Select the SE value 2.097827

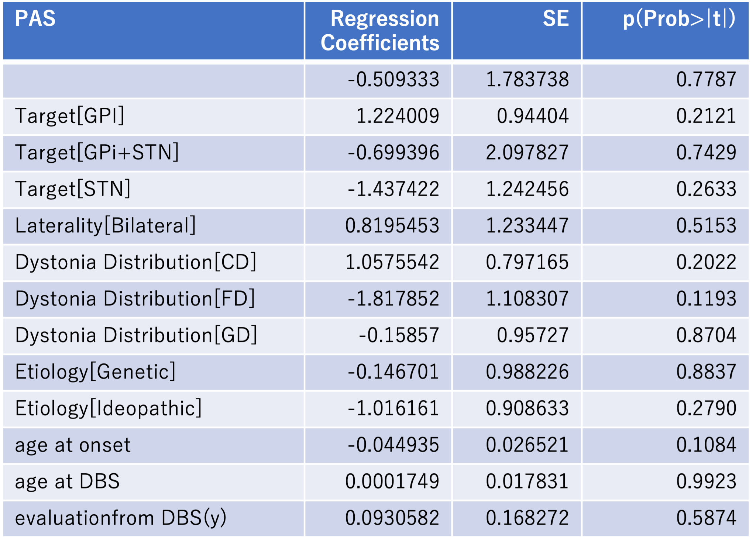(527, 152)
